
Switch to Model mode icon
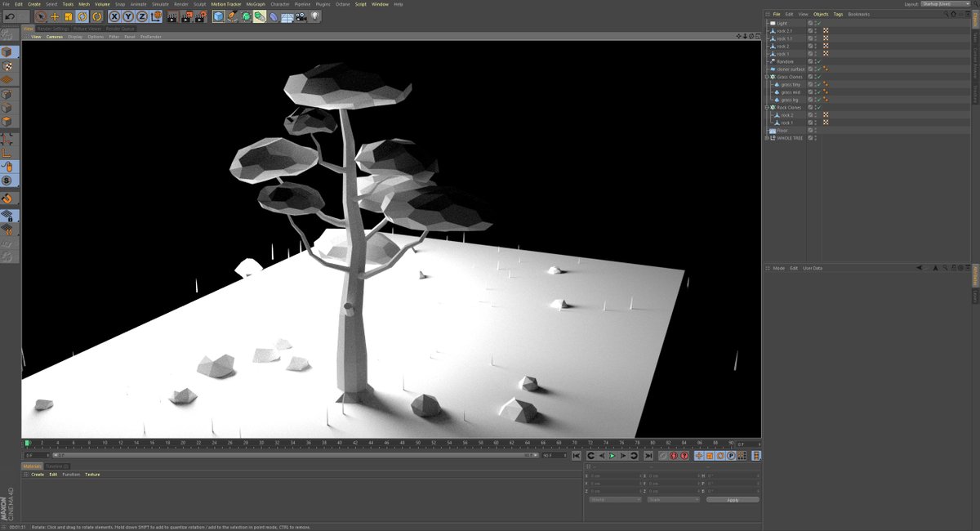click(x=7, y=51)
